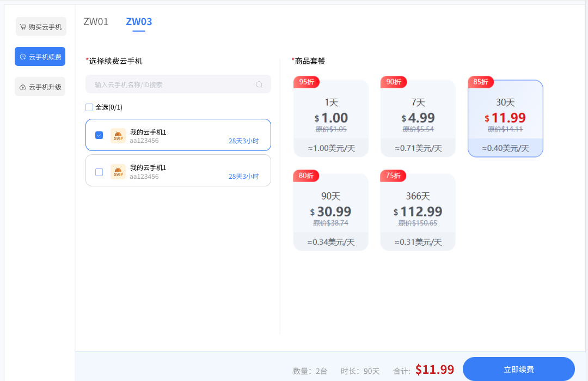Click the search magnifier icon
This screenshot has width=588, height=381.
(x=259, y=84)
